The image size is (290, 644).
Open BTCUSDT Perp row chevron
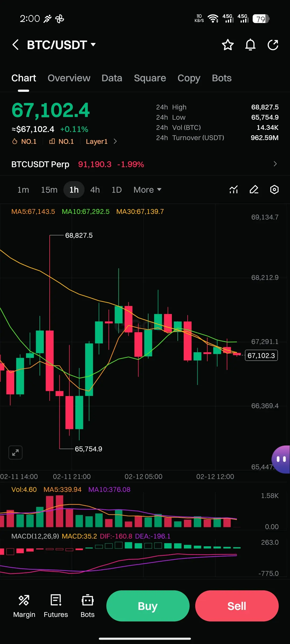(x=275, y=164)
